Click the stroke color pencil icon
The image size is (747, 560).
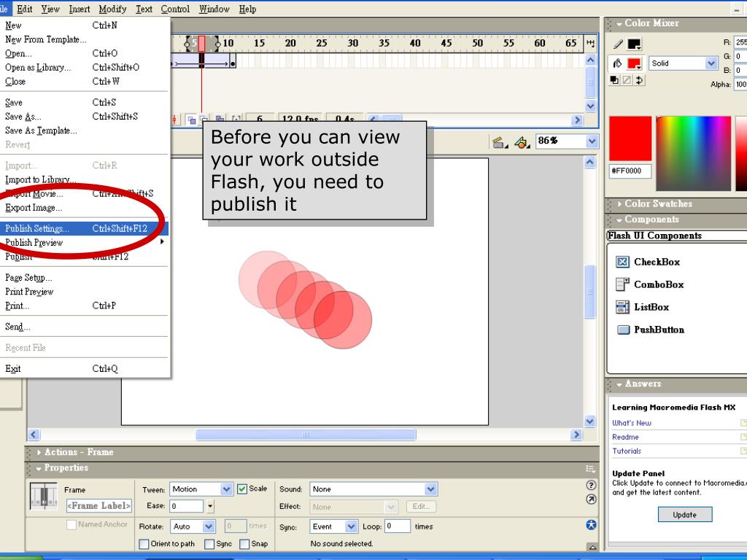pyautogui.click(x=618, y=44)
